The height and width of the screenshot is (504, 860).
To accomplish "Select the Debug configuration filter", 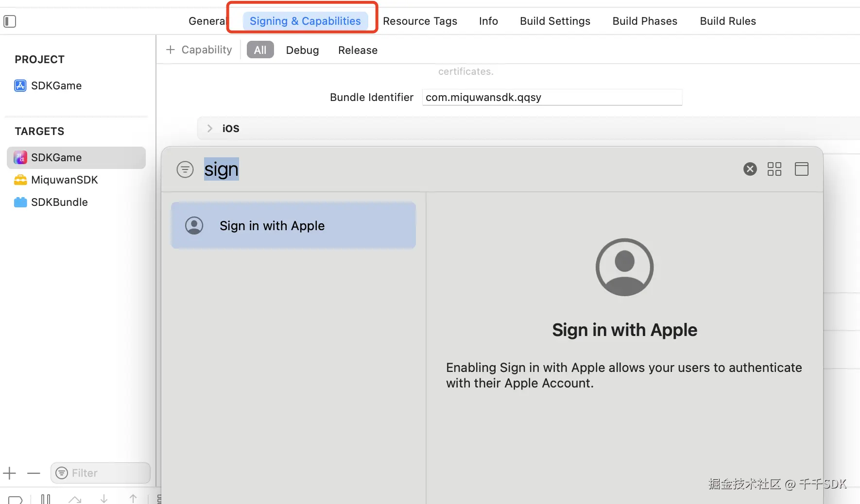I will tap(302, 50).
